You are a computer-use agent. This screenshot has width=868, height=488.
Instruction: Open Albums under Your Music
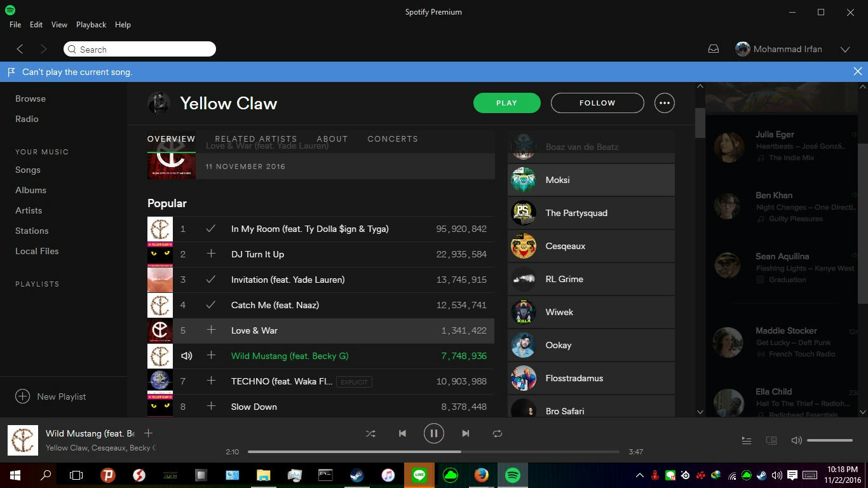tap(31, 190)
